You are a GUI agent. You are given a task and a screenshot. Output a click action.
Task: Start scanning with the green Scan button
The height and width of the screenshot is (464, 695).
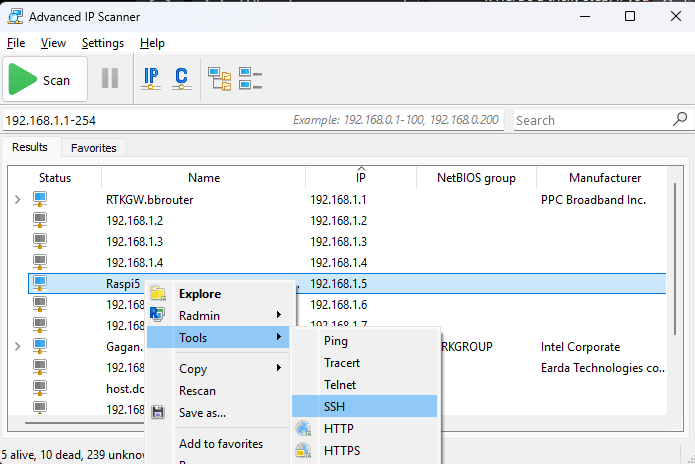[45, 79]
